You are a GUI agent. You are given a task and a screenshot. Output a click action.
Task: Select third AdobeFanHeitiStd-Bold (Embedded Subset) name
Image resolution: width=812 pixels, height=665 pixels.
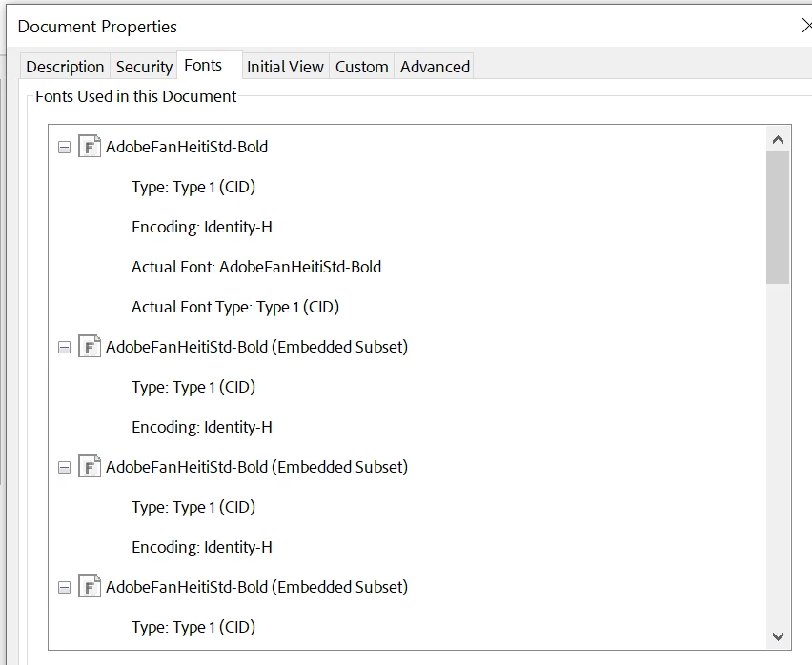pyautogui.click(x=257, y=587)
